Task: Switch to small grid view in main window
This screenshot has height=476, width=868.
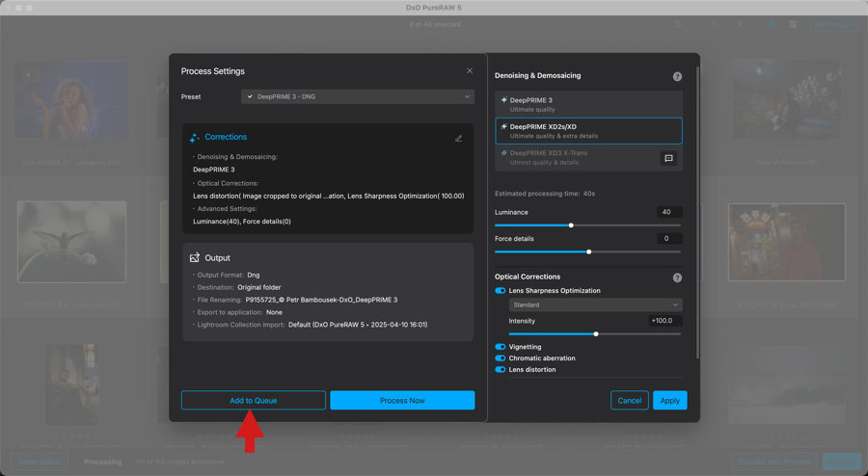Action: coord(771,24)
